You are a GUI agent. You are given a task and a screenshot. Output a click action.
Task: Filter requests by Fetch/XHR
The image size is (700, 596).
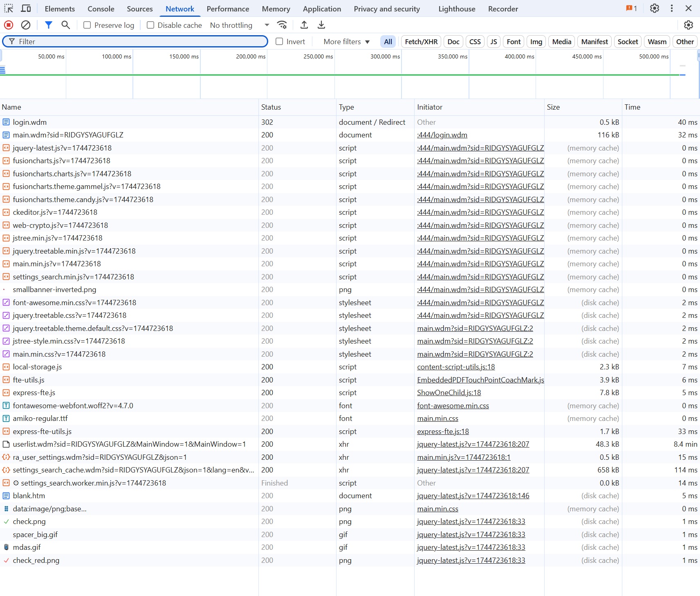pyautogui.click(x=421, y=41)
